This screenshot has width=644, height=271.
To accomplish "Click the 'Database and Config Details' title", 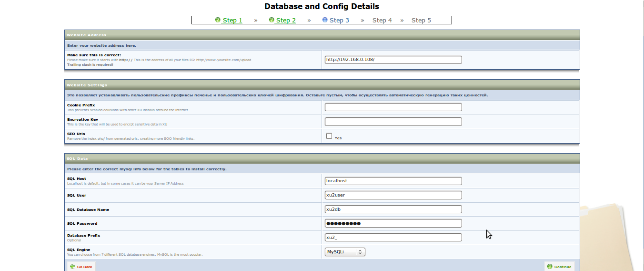I will click(x=322, y=7).
